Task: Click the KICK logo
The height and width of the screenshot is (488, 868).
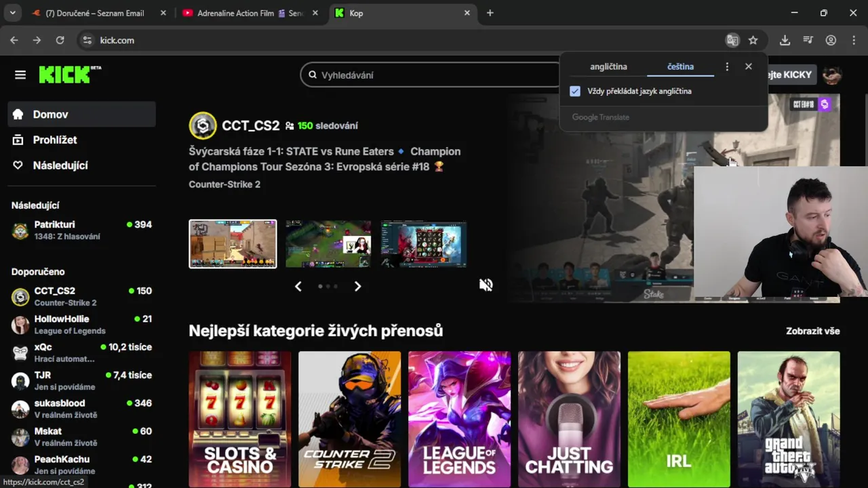Action: (x=70, y=75)
